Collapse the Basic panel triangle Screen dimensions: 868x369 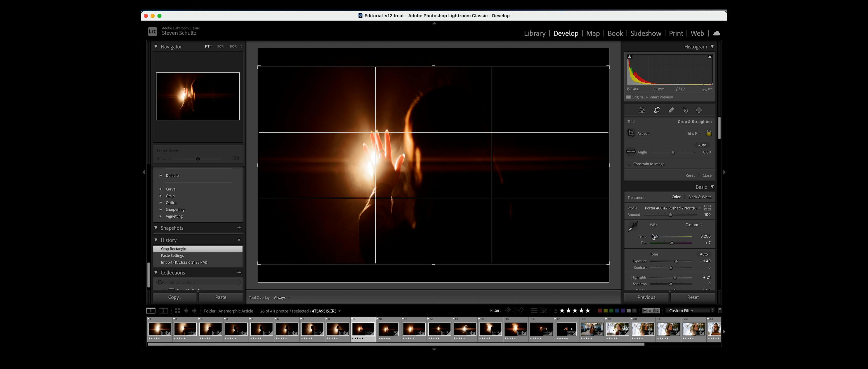(x=712, y=187)
